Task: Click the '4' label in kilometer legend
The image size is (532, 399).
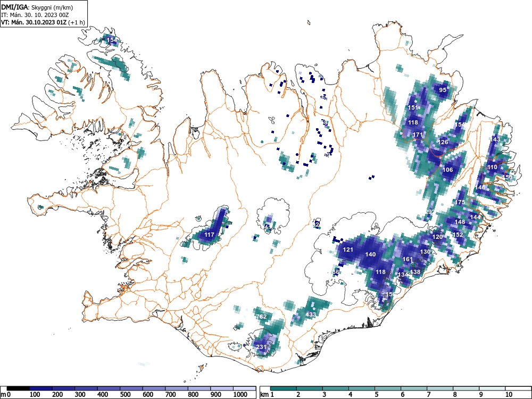Action: (x=351, y=395)
